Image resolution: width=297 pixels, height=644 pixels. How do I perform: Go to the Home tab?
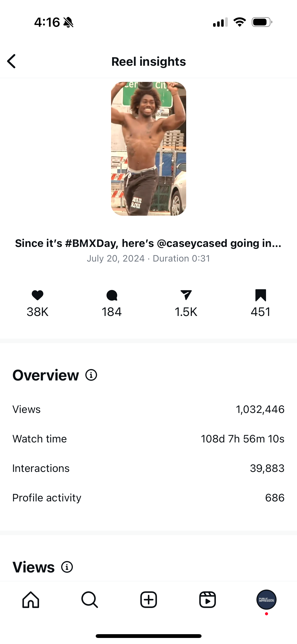click(x=31, y=600)
